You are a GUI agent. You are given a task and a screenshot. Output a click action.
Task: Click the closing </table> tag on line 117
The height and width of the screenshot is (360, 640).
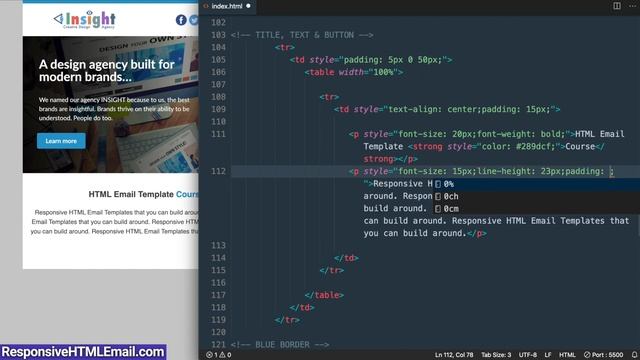[324, 295]
